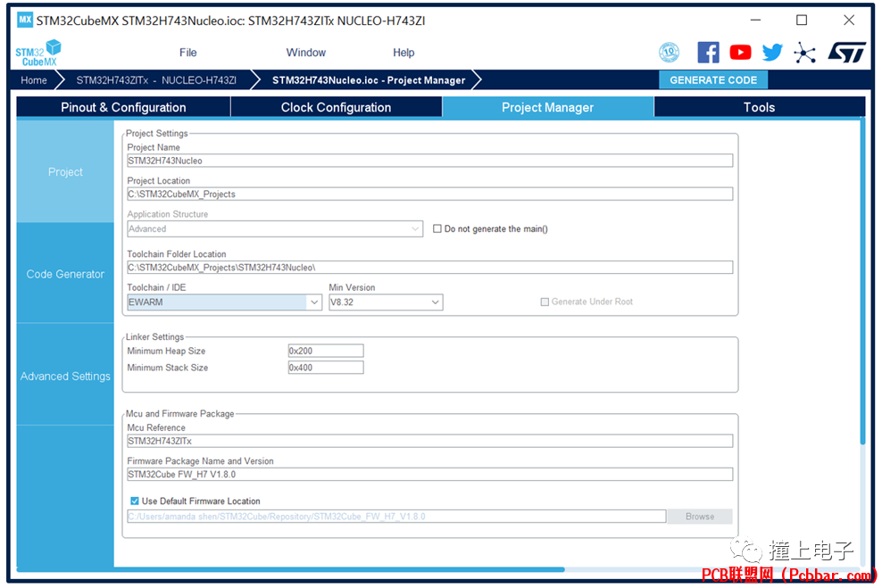Image resolution: width=882 pixels, height=588 pixels.
Task: Select the Project side tab
Action: 65,172
